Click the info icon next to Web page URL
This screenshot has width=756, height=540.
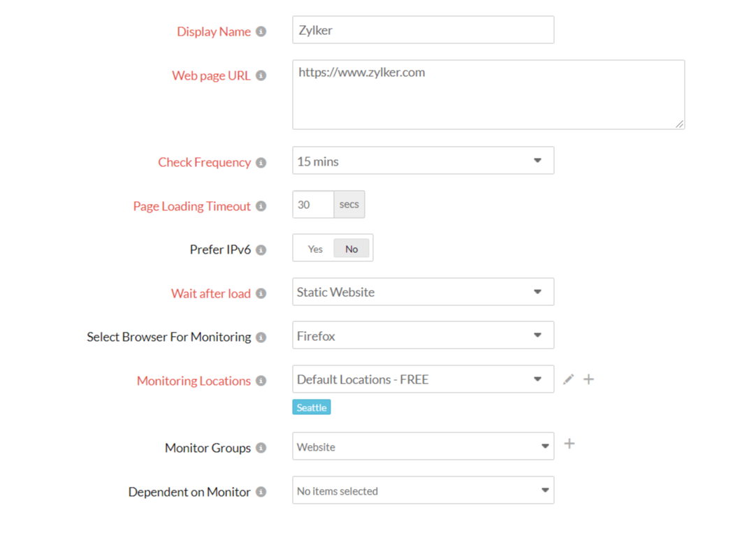click(x=261, y=75)
